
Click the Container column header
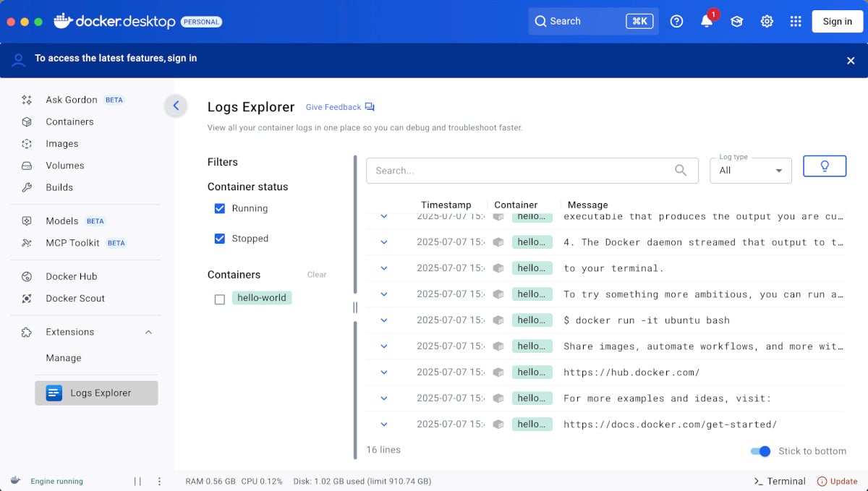[x=516, y=205]
